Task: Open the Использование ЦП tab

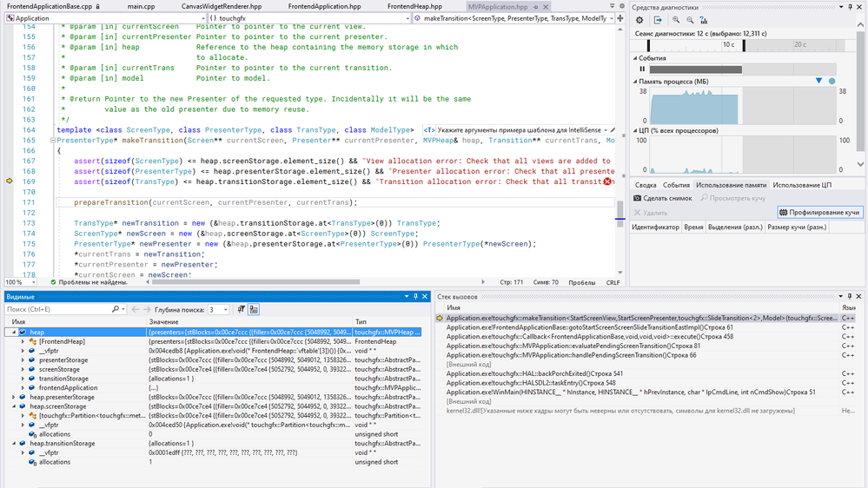Action: [802, 185]
